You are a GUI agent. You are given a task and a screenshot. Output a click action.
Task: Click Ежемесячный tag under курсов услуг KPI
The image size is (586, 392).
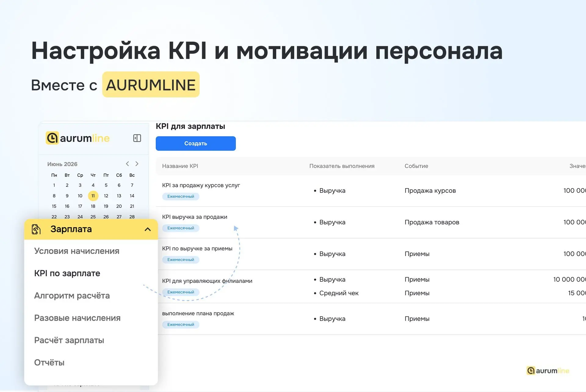tap(181, 196)
